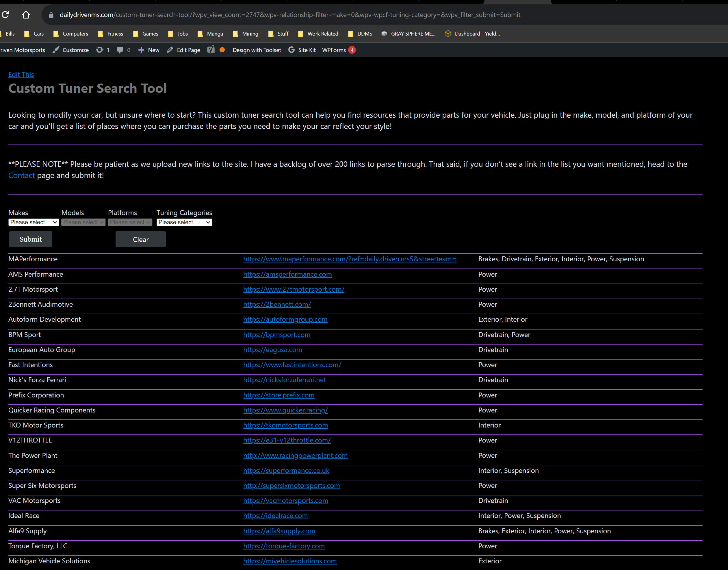Open the alfa9supply.com link
728x570 pixels.
tap(279, 531)
